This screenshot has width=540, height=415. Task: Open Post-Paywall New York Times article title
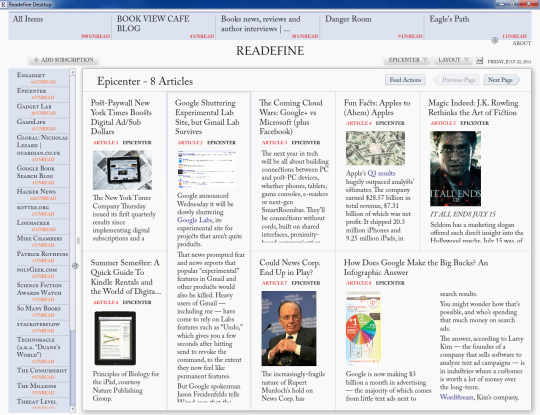coord(121,117)
